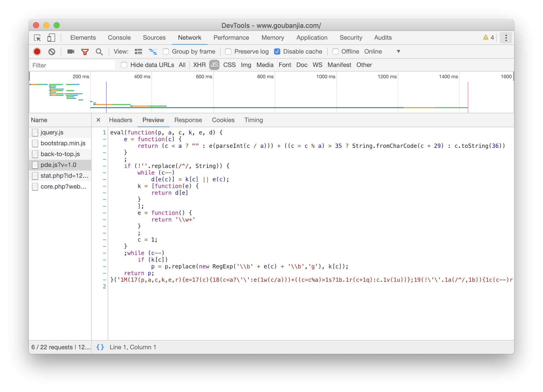Image resolution: width=543 pixels, height=392 pixels.
Task: Toggle the red filter funnel icon
Action: 85,52
